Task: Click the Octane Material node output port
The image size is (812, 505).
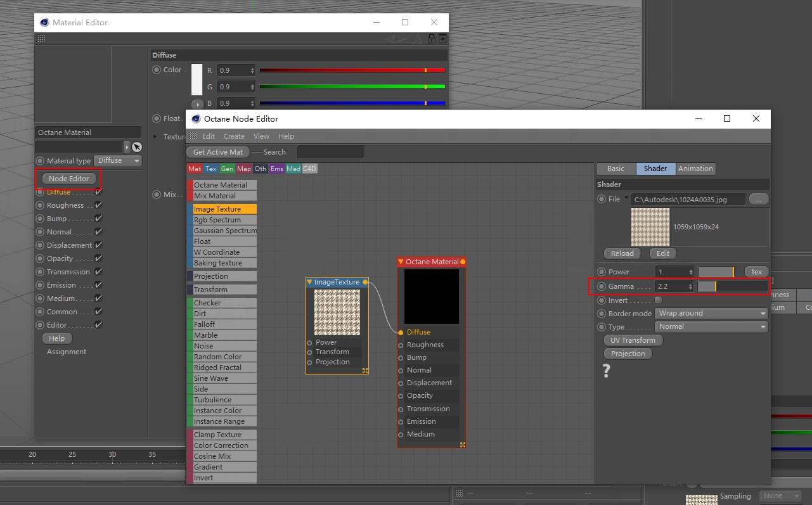Action: [463, 262]
